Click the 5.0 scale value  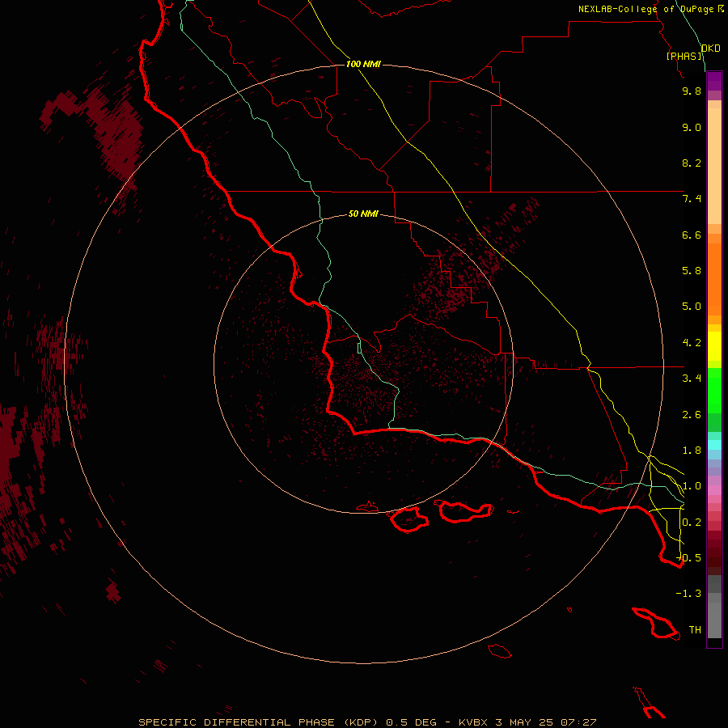pos(692,307)
